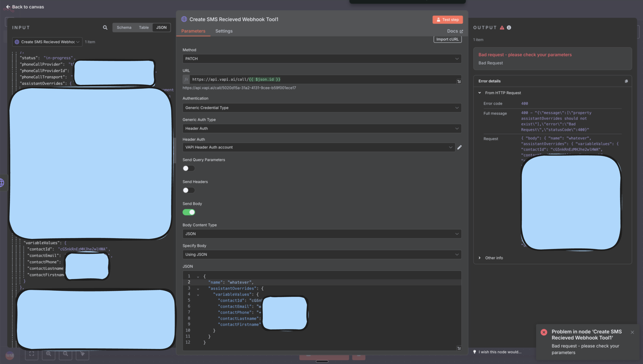
Task: Select Schema view in INPUT panel
Action: click(124, 28)
